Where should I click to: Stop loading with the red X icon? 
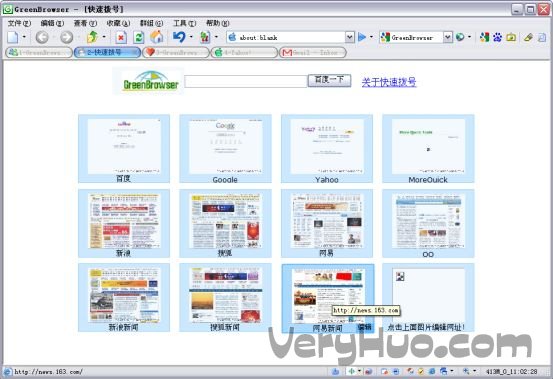[x=121, y=37]
